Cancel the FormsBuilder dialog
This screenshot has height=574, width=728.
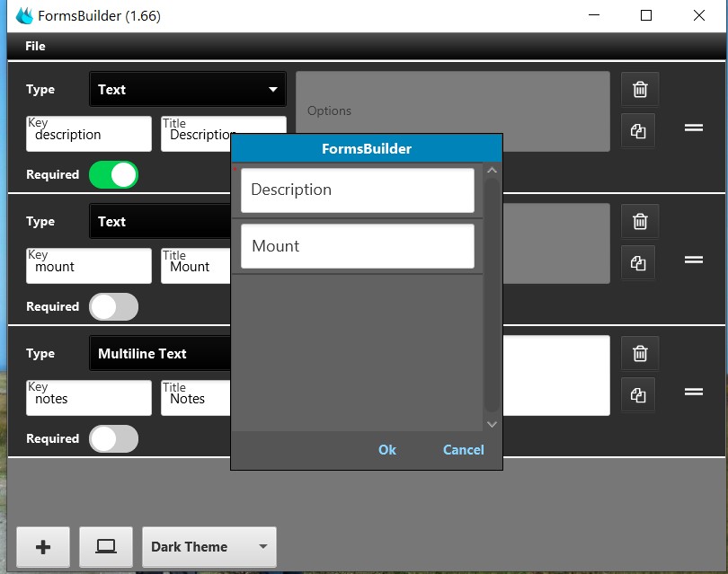click(464, 450)
